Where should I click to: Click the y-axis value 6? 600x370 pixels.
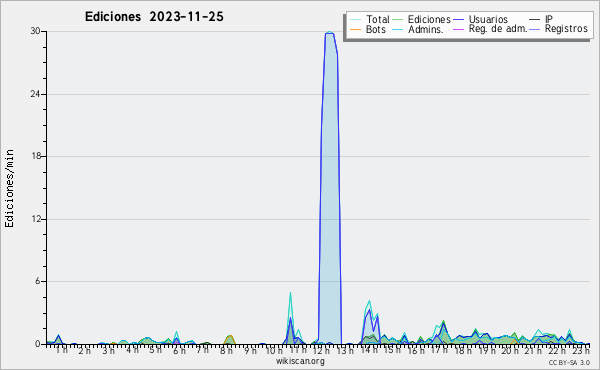tap(38, 281)
